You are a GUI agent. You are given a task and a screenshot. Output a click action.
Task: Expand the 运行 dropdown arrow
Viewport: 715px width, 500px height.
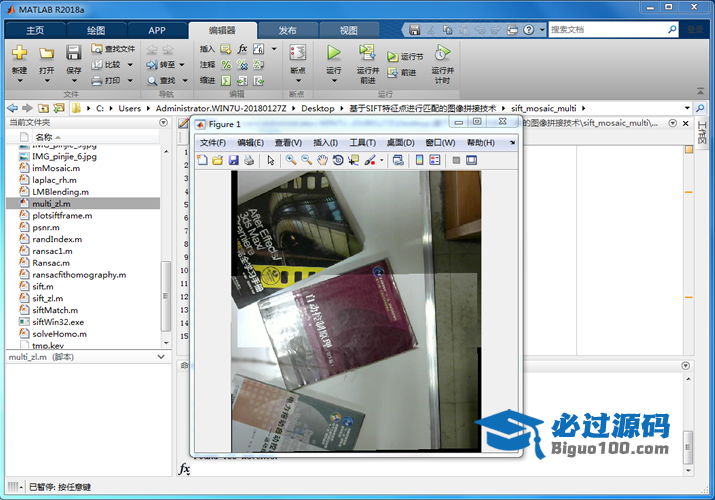334,81
